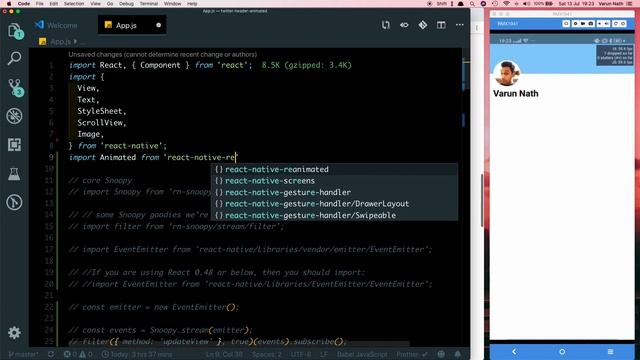Open the Go menu
Image resolution: width=640 pixels, height=360 pixels.
click(110, 3)
